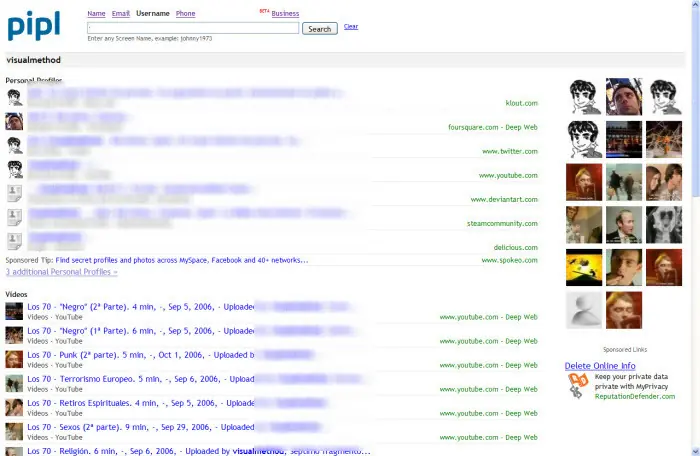Click placeholder icon beside steamcommunity.com result
The width and height of the screenshot is (700, 456).
tap(14, 218)
